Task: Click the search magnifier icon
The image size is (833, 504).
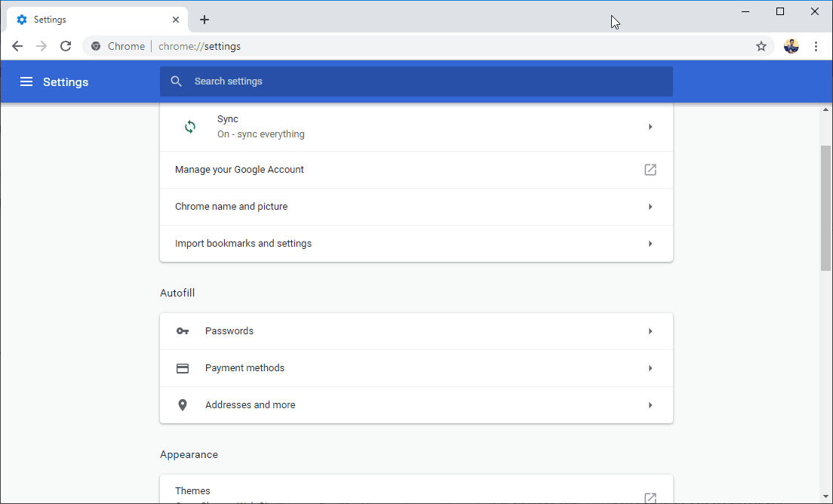Action: (176, 81)
